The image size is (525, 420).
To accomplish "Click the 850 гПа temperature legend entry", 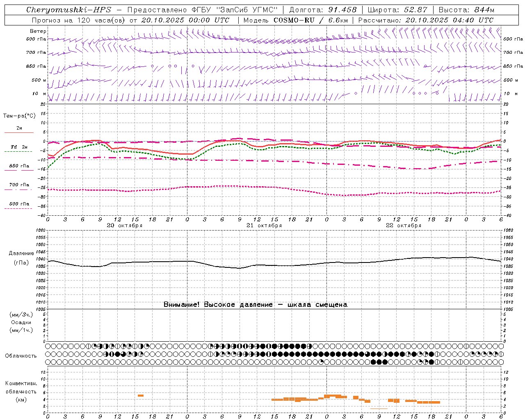I will click(x=19, y=166).
